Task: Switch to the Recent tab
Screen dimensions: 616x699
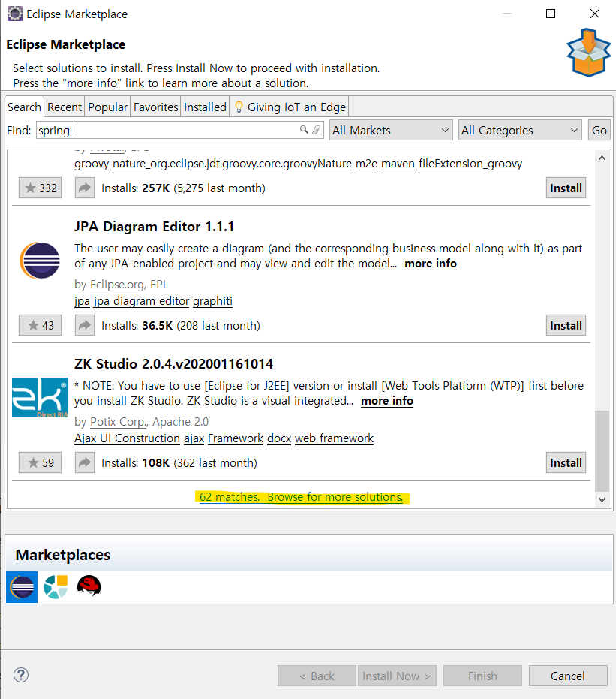Action: 65,107
